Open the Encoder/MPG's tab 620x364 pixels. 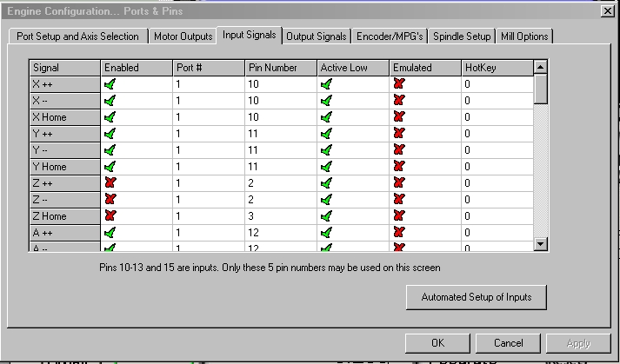coord(390,36)
